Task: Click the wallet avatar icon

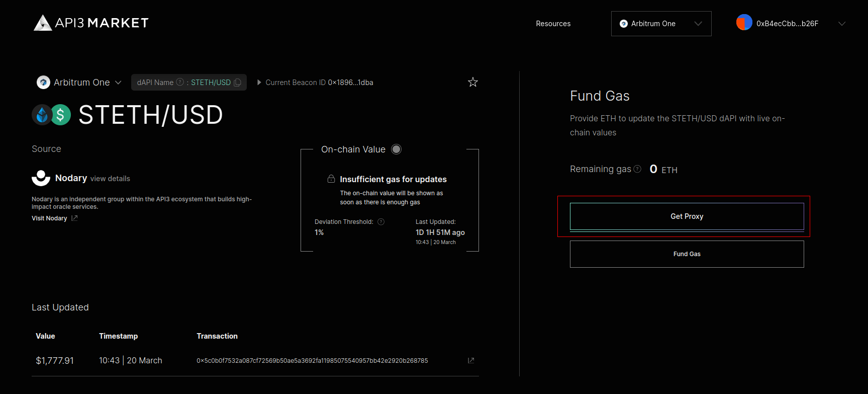Action: coord(744,23)
